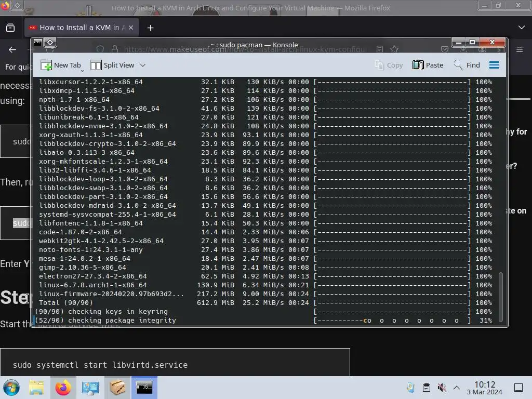Open the Konsole hamburger menu
This screenshot has height=399, width=532.
tap(494, 65)
